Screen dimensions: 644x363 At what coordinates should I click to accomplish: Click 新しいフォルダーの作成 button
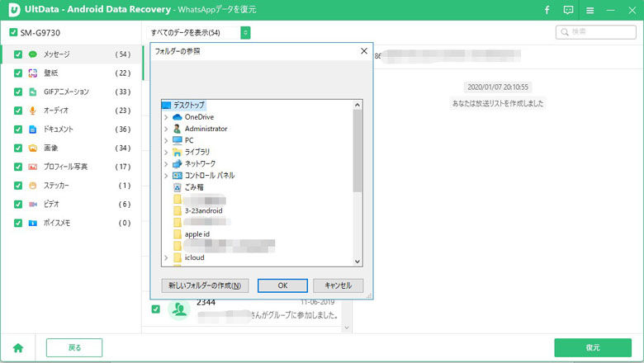pos(205,285)
